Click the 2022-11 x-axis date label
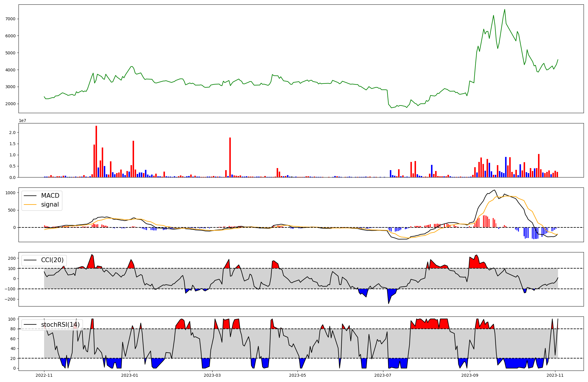 click(44, 375)
